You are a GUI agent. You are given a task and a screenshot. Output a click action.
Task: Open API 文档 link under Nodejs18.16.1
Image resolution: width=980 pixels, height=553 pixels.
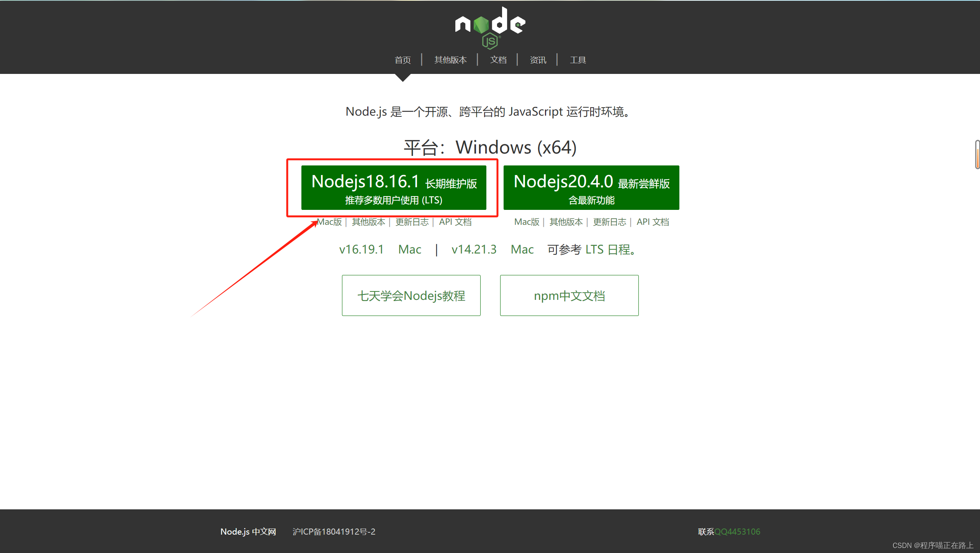point(455,222)
